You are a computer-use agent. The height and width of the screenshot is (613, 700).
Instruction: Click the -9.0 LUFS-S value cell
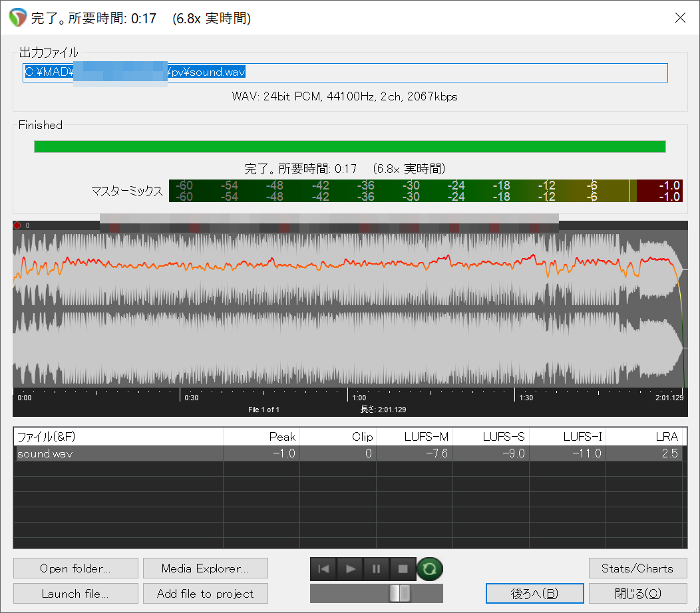pyautogui.click(x=491, y=453)
